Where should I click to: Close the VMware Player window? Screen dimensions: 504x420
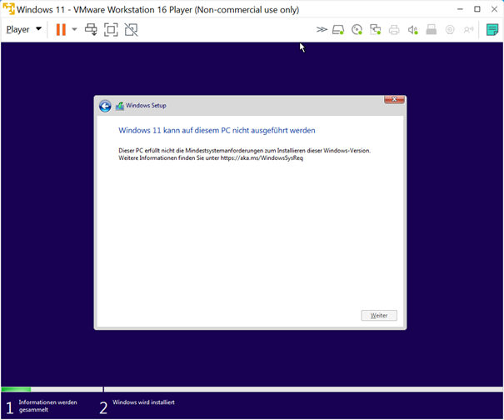pyautogui.click(x=494, y=9)
